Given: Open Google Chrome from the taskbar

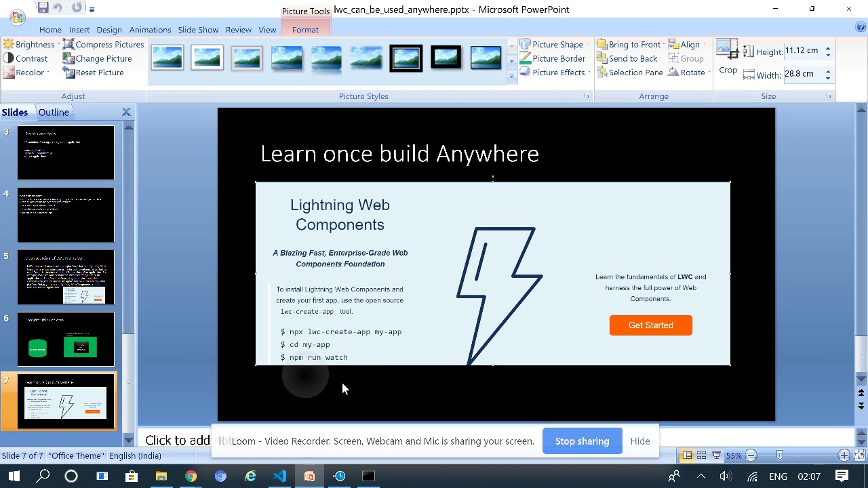Looking at the screenshot, I should pos(191,476).
